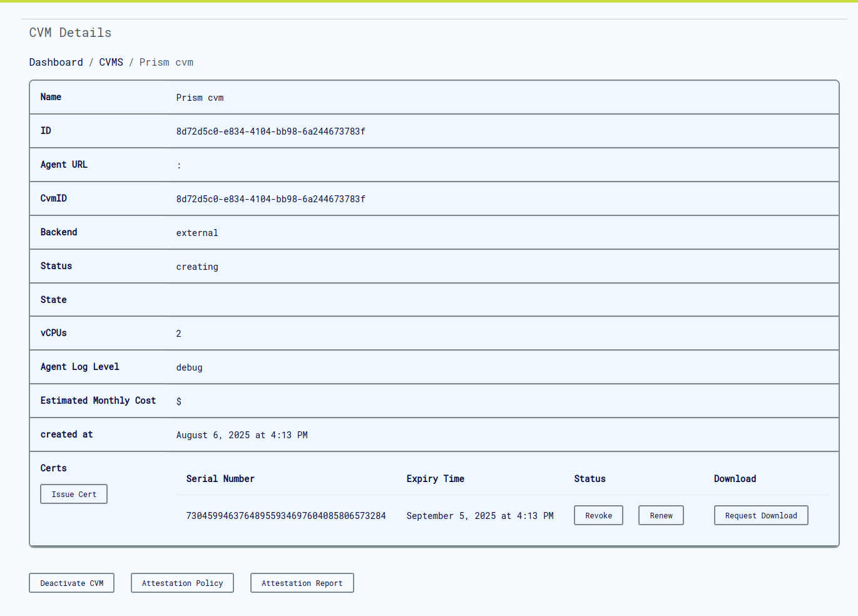The height and width of the screenshot is (616, 858).
Task: Click the 'State' row label
Action: 53,300
